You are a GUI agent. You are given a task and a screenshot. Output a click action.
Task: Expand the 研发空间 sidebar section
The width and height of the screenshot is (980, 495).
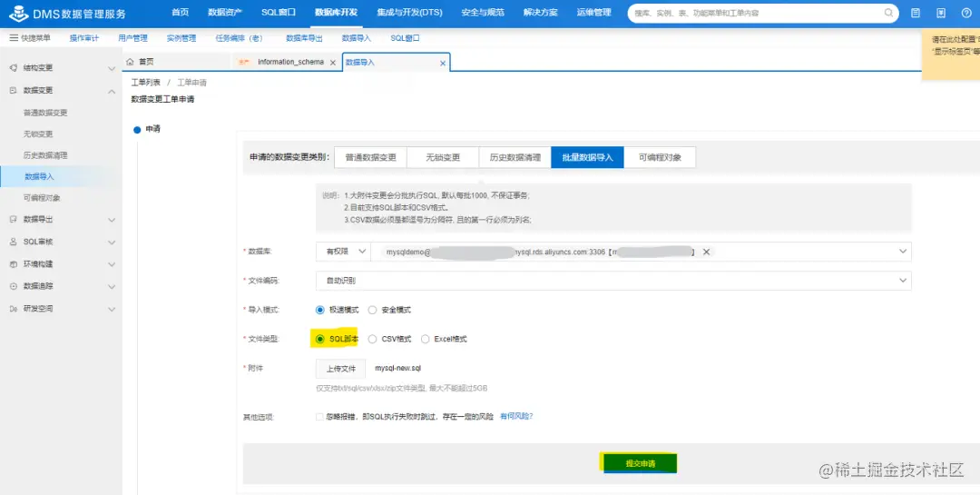tap(112, 309)
